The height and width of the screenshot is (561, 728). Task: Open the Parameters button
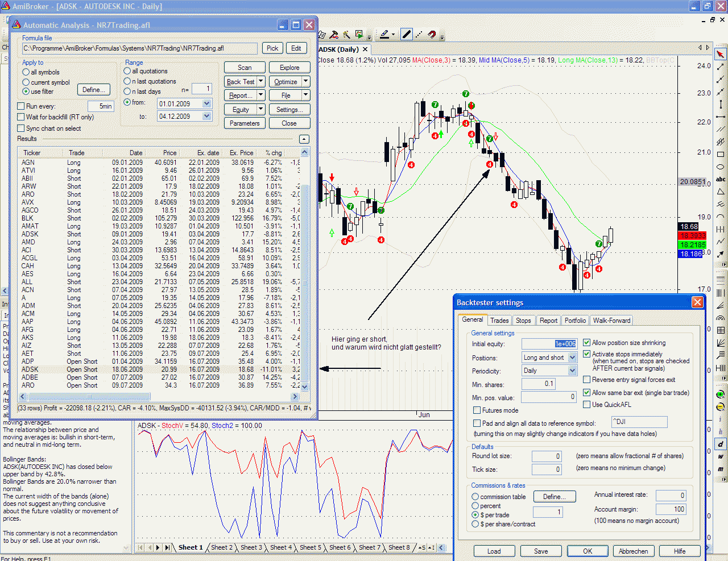click(x=245, y=123)
